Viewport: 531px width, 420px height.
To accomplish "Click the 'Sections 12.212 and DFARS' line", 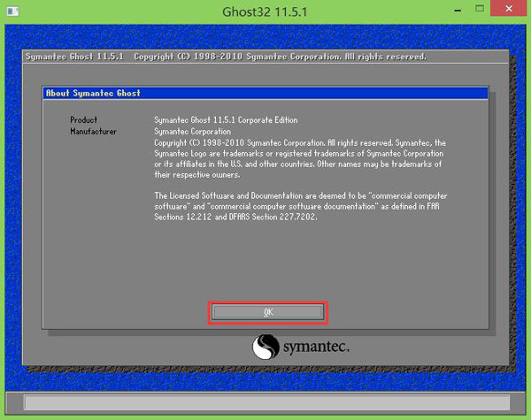I will (x=235, y=217).
